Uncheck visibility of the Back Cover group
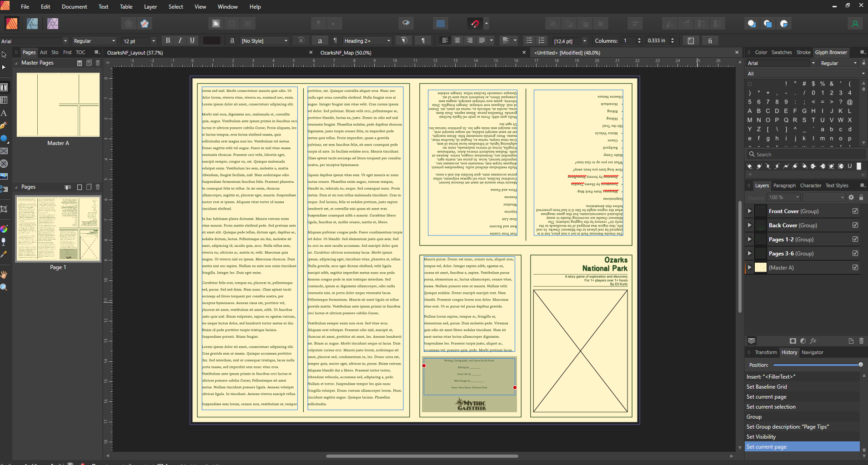 (855, 225)
